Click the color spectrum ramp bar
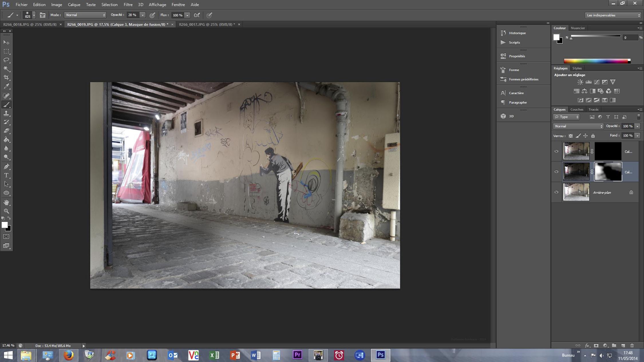 pyautogui.click(x=596, y=61)
